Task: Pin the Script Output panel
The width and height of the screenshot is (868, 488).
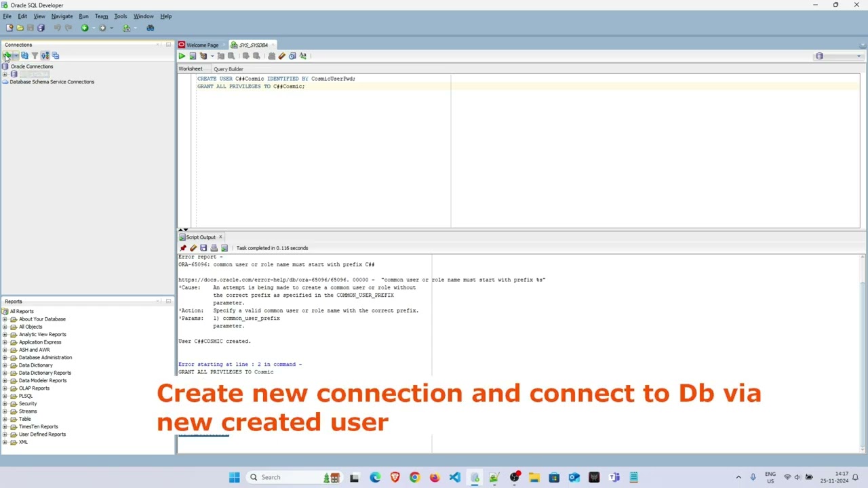Action: pos(182,248)
